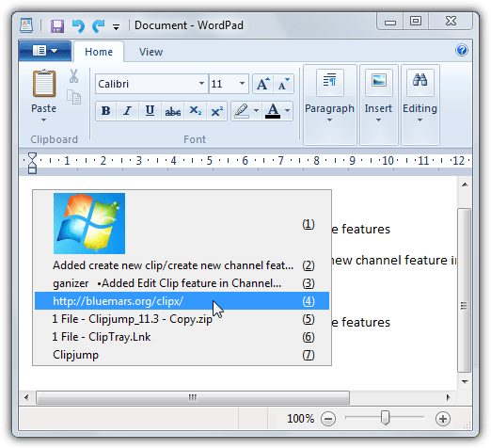Toggle underline formatting
This screenshot has height=448, width=491.
coord(150,111)
